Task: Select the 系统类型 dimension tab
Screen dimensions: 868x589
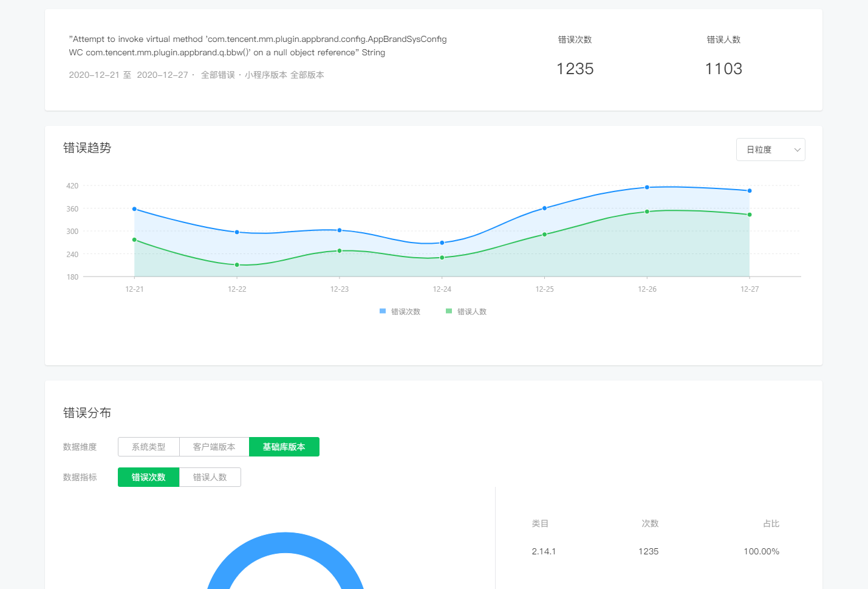Action: 149,447
